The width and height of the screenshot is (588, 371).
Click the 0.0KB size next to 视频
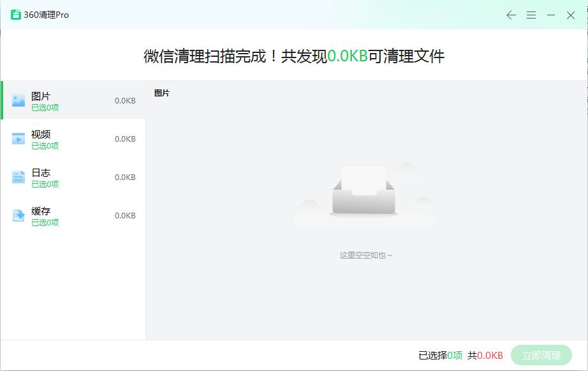tap(125, 139)
